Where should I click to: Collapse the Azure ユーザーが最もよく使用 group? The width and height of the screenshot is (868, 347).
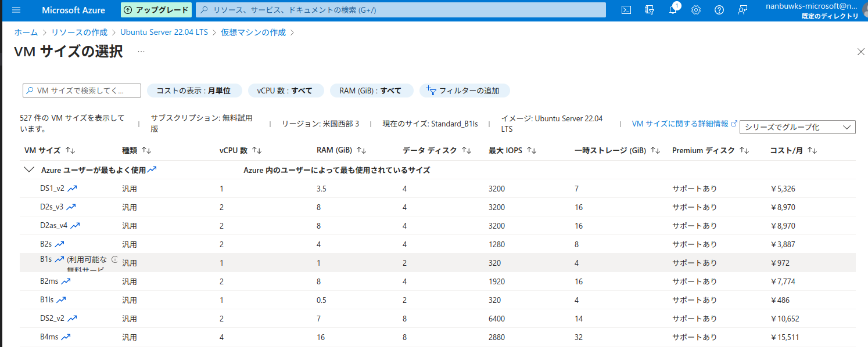point(28,170)
